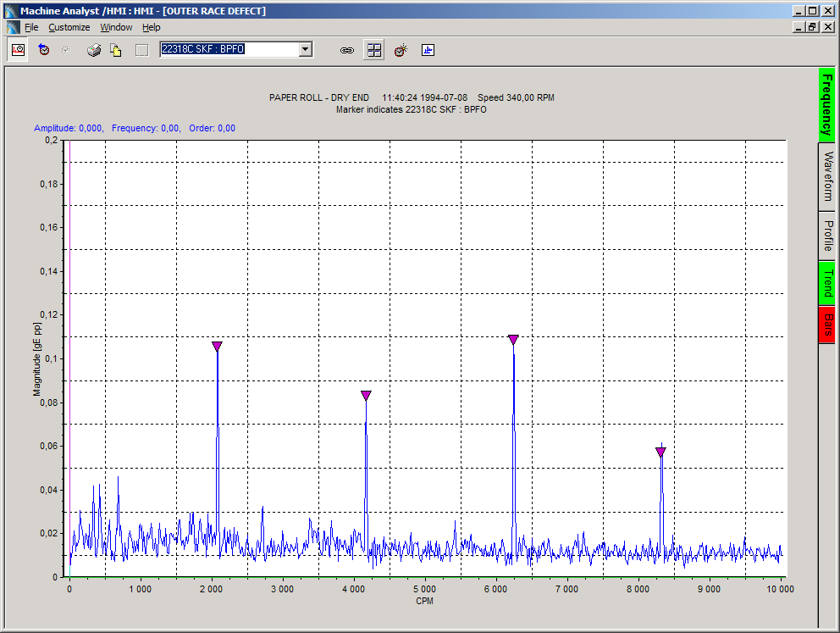Open the Customize menu
Screen dimensions: 840x633
click(69, 27)
